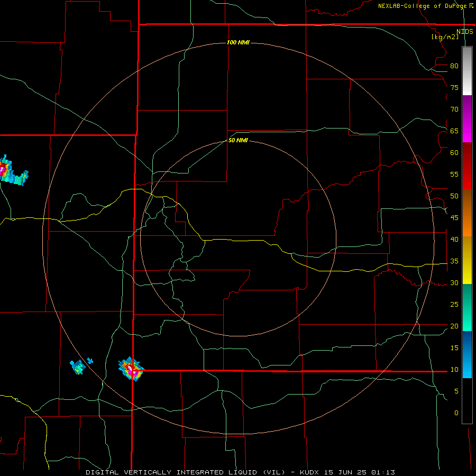476x476 pixels.
Task: Pick the green segment of the color bar
Action: 467,307
